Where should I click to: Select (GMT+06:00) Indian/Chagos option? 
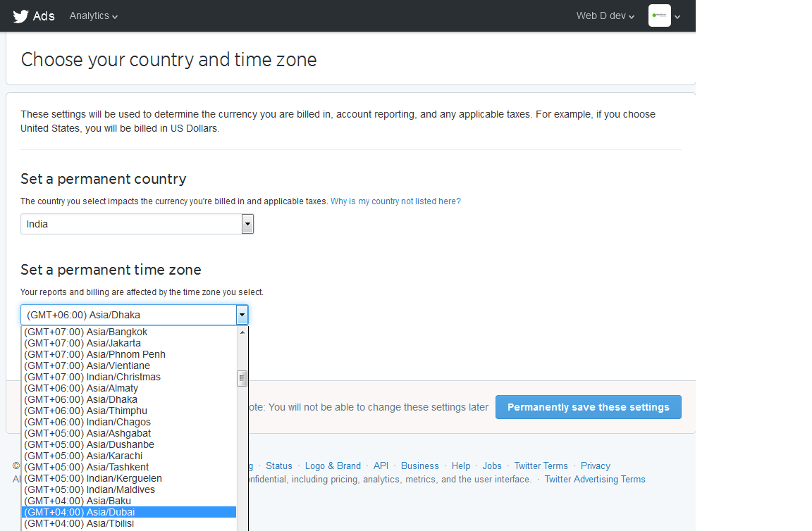coord(129,423)
